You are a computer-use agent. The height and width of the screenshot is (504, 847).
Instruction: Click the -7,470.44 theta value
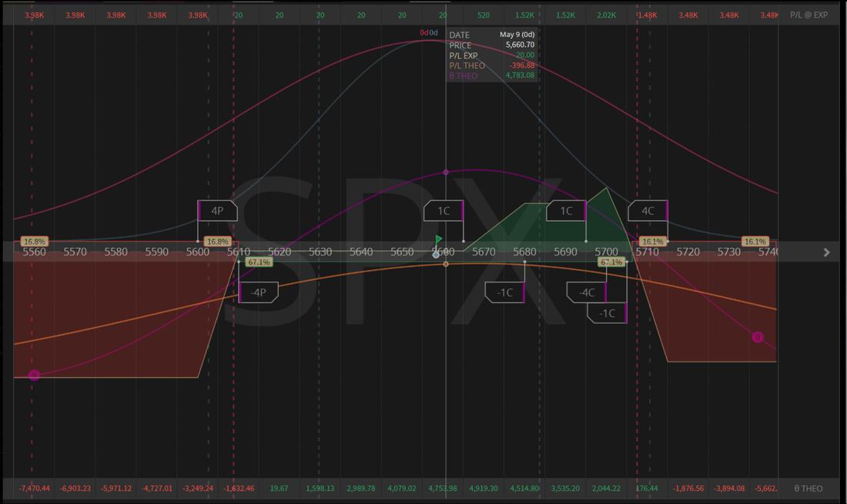coord(34,489)
